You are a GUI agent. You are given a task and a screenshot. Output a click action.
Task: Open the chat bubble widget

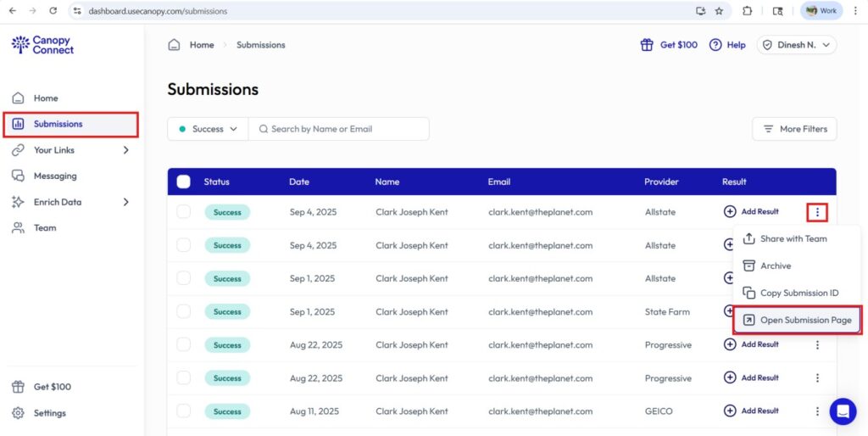pos(843,411)
